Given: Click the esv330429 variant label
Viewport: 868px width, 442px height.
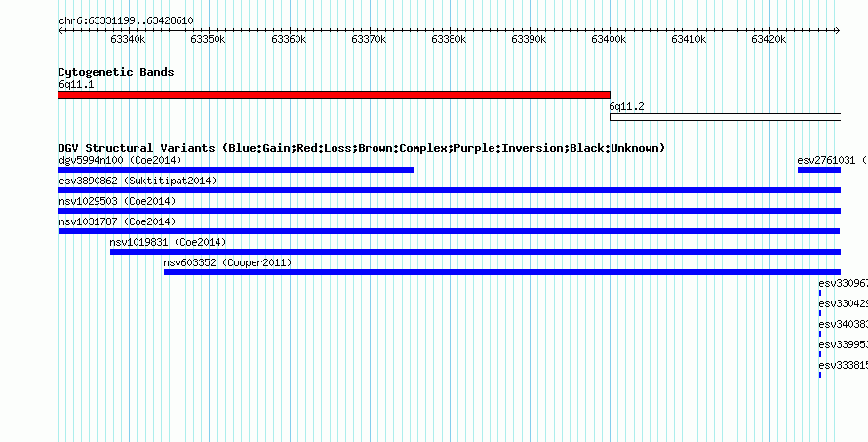Looking at the screenshot, I should tap(843, 303).
